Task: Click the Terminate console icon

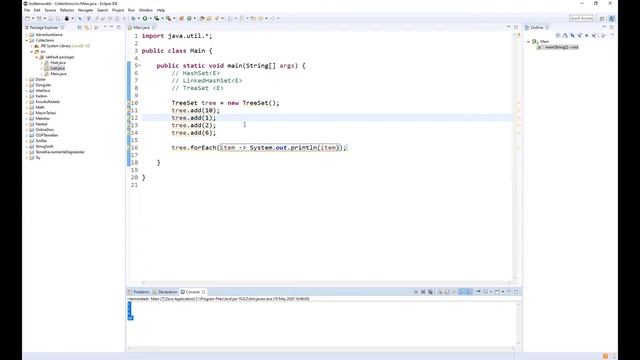Action: coord(416,292)
